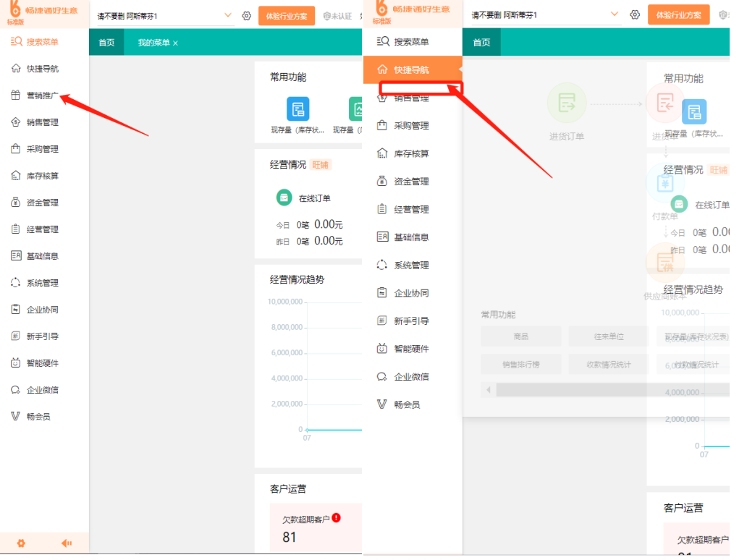Click the orange speaker icon at bottom-left

pyautogui.click(x=67, y=543)
